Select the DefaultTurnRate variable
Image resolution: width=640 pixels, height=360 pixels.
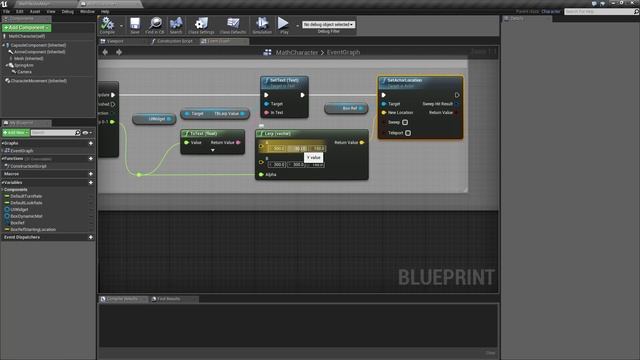(x=26, y=196)
